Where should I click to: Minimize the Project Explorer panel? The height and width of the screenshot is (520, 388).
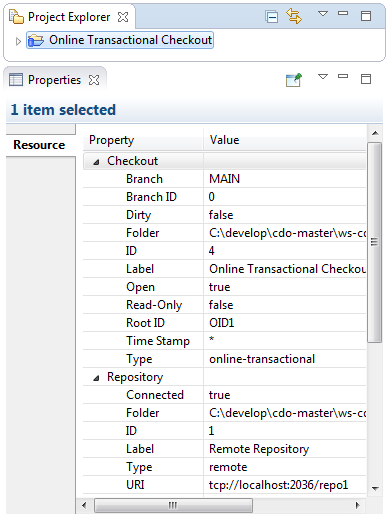343,13
